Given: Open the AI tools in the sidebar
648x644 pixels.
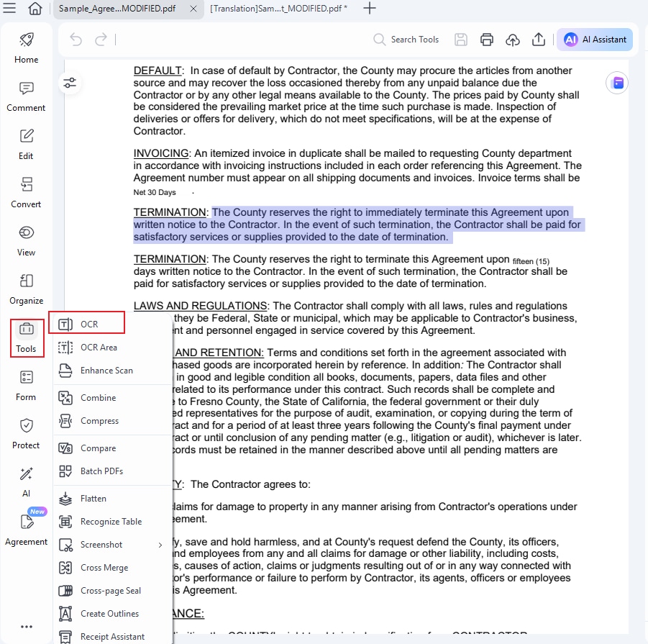Looking at the screenshot, I should coord(26,482).
